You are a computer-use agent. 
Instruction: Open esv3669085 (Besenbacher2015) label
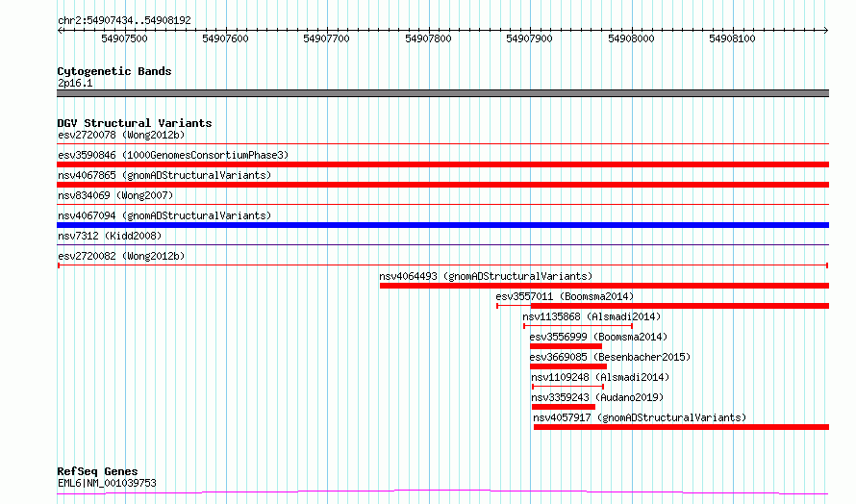click(x=610, y=357)
